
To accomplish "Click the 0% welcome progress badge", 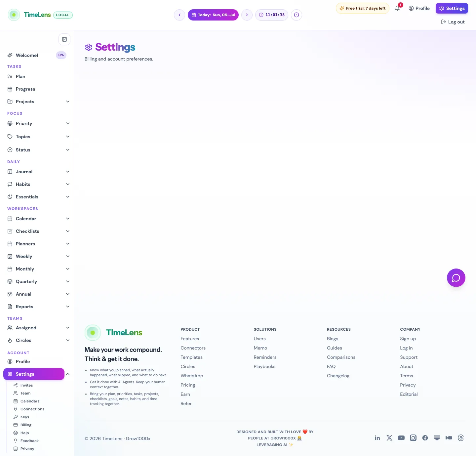I will pyautogui.click(x=61, y=55).
